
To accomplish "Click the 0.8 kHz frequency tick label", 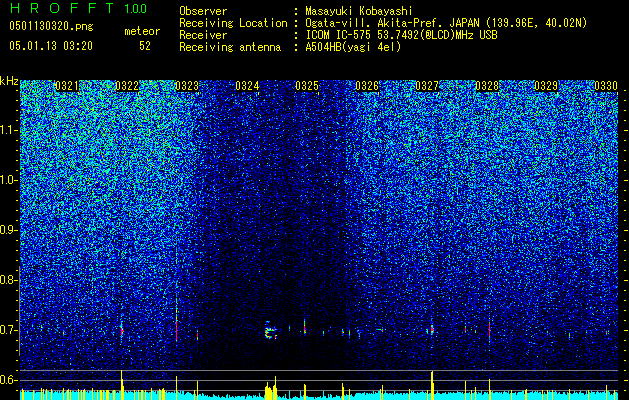I will 8,280.
